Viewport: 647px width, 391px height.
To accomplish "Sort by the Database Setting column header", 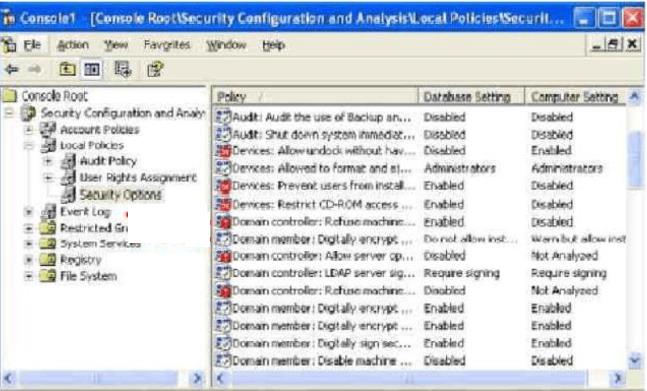I will click(471, 97).
